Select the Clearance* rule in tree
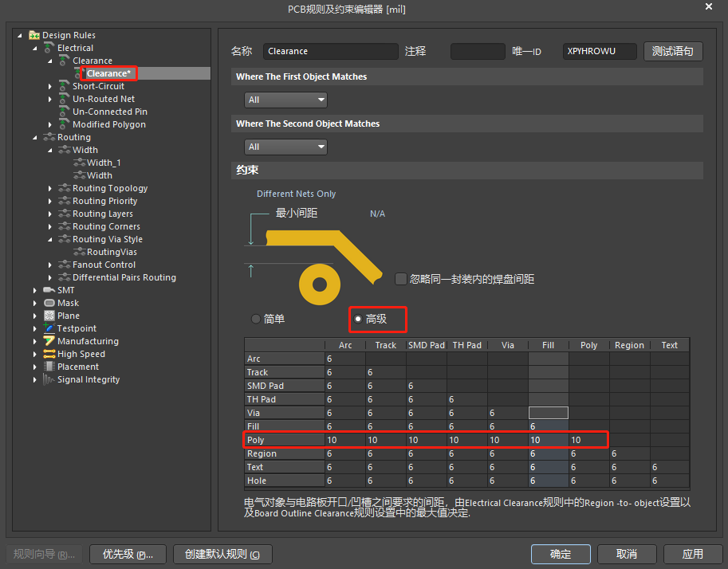728x569 pixels. point(108,73)
